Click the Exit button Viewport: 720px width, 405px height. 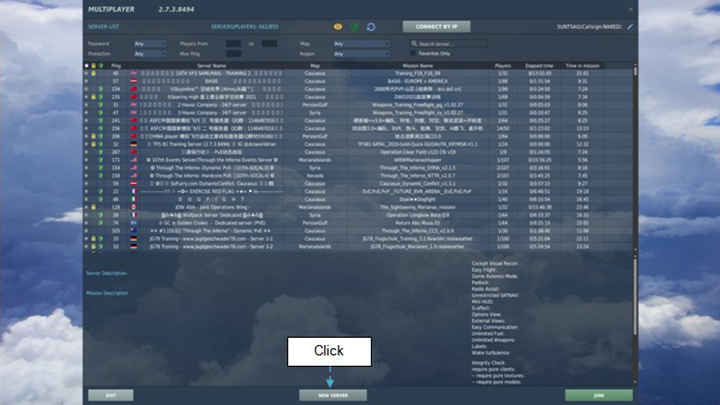point(110,395)
